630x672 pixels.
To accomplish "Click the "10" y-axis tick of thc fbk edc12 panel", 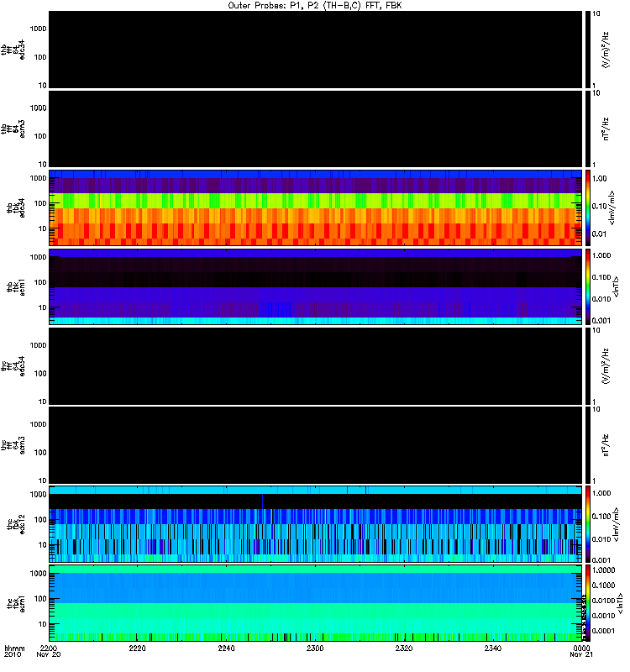I will click(x=43, y=545).
